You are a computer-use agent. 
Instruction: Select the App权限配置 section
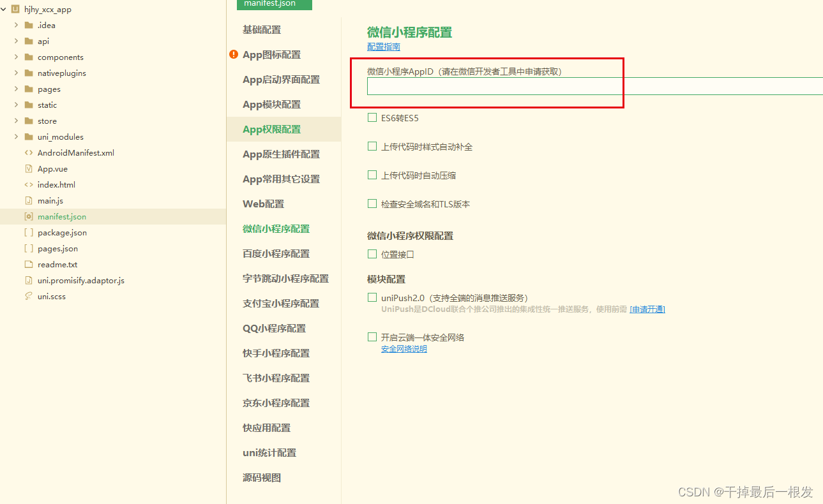(x=284, y=130)
